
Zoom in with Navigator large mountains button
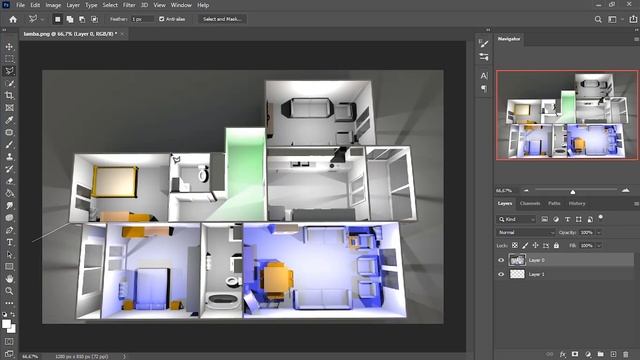[625, 190]
